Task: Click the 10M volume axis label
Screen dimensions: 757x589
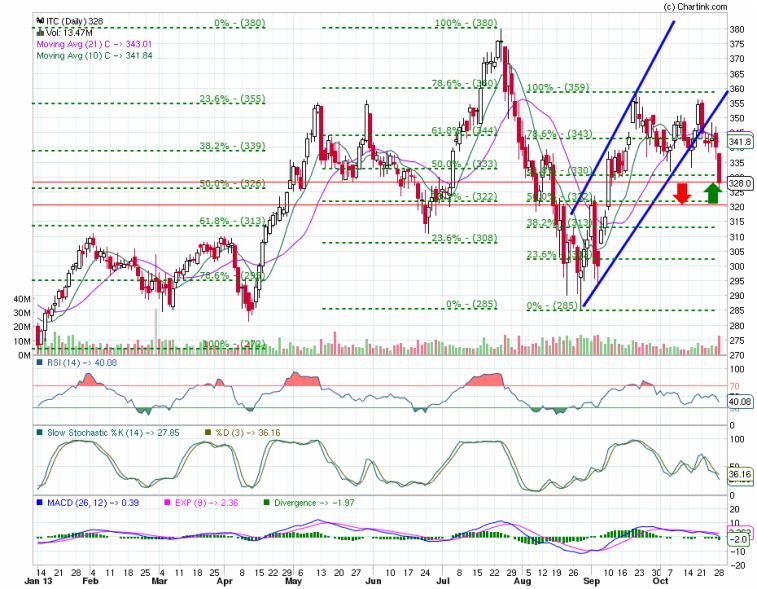Action: point(22,341)
